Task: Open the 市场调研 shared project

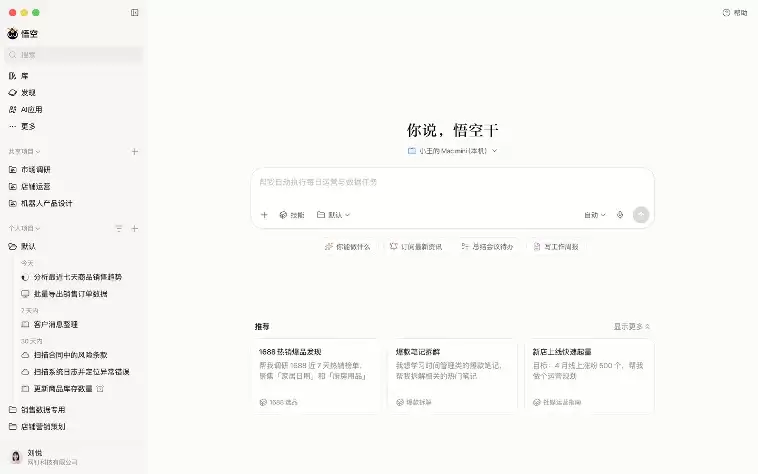Action: tap(73, 170)
